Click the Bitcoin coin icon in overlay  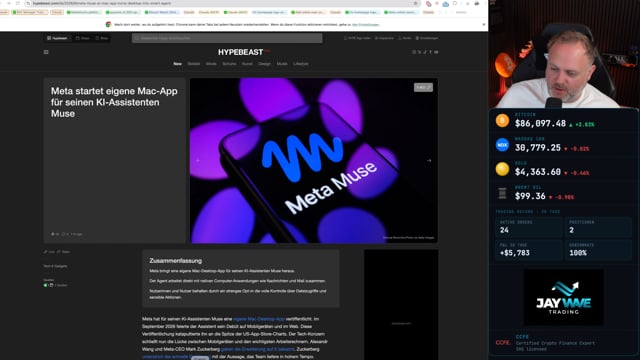(502, 121)
